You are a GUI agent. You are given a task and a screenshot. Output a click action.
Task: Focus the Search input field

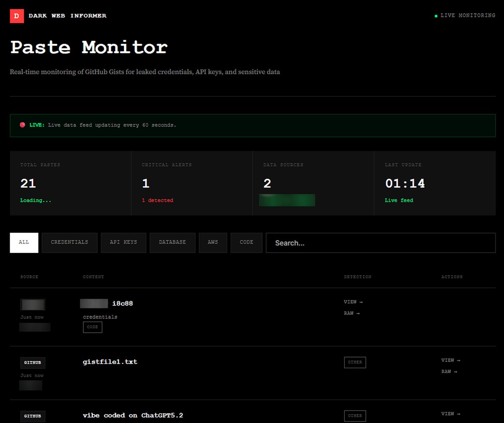click(x=381, y=243)
